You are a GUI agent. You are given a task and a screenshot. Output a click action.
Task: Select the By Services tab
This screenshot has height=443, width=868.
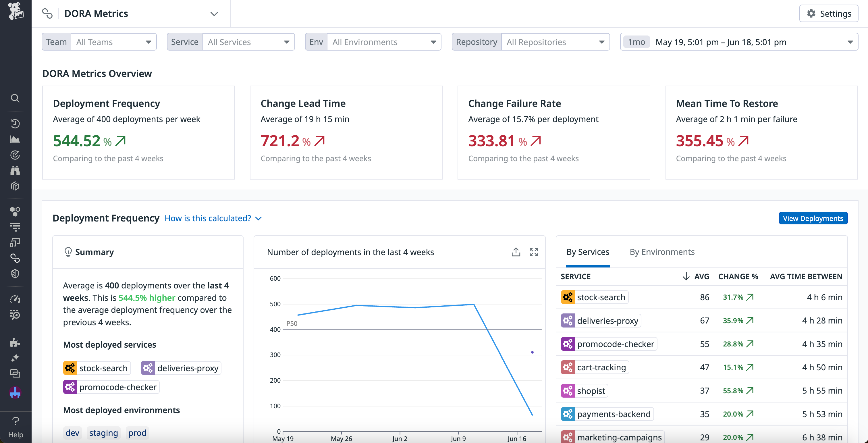(x=588, y=252)
